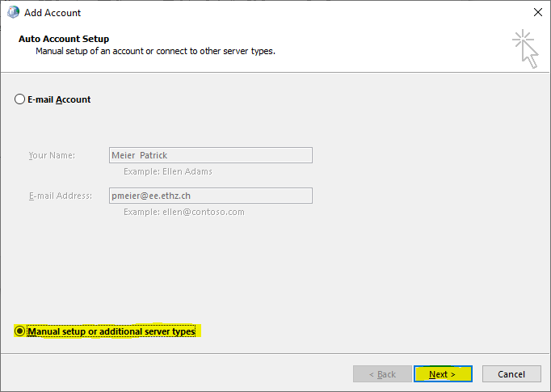Click the Outlook globe icon in title bar
Viewport: 551px width, 392px height.
pyautogui.click(x=14, y=12)
